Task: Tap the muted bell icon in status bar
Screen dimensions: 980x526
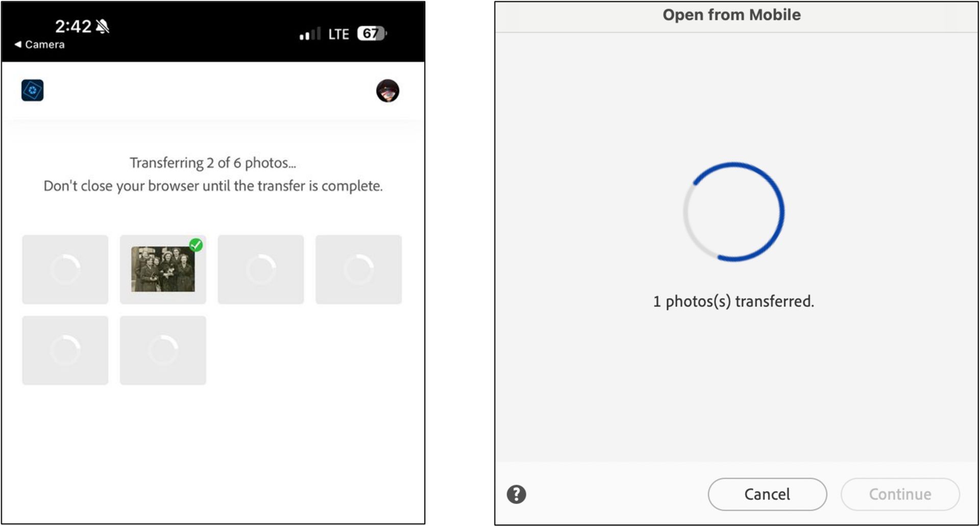Action: tap(103, 26)
